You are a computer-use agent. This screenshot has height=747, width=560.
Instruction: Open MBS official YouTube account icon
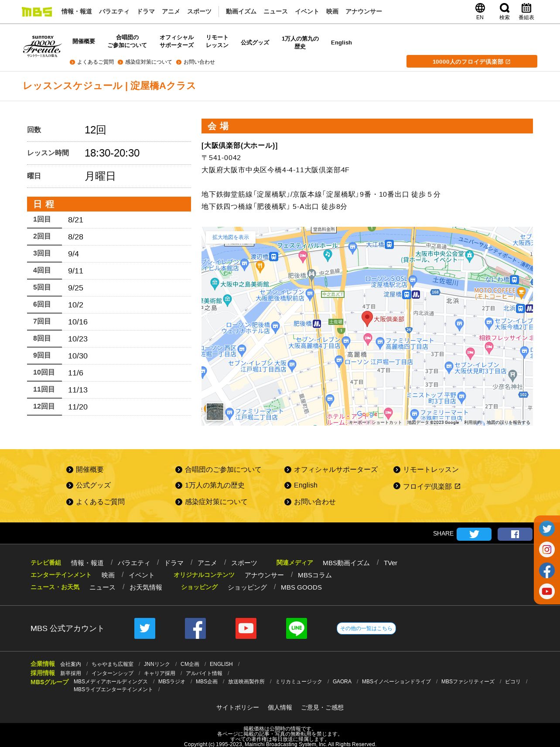coord(246,628)
